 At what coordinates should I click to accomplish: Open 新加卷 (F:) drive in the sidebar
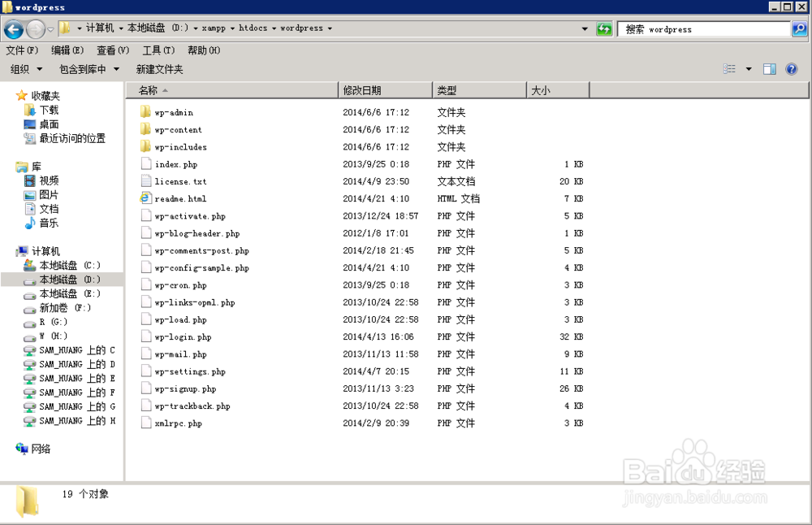(65, 307)
